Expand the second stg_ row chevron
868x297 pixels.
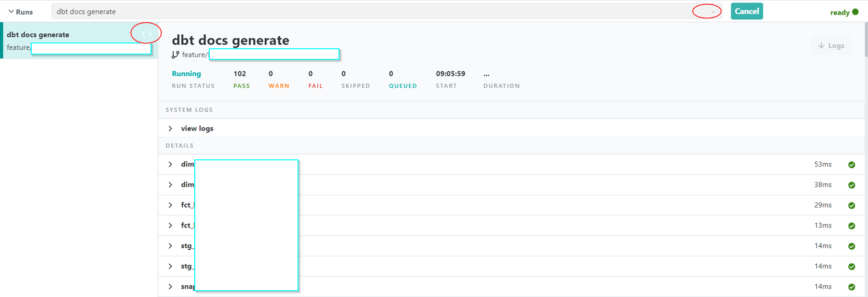click(170, 266)
